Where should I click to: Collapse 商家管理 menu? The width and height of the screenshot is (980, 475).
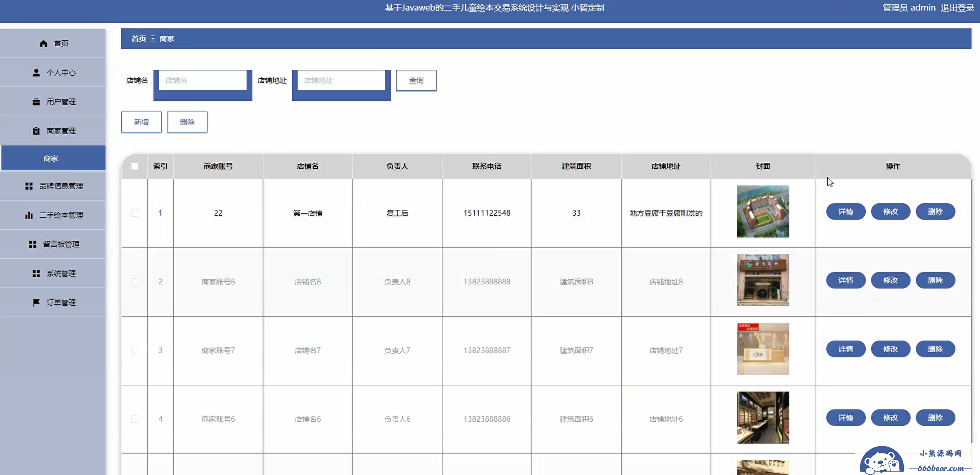(53, 131)
